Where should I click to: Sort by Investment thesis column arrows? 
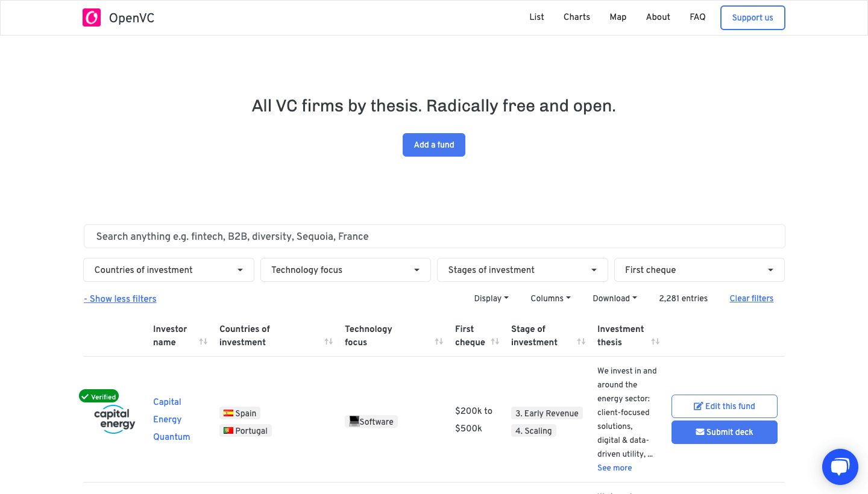pyautogui.click(x=655, y=342)
